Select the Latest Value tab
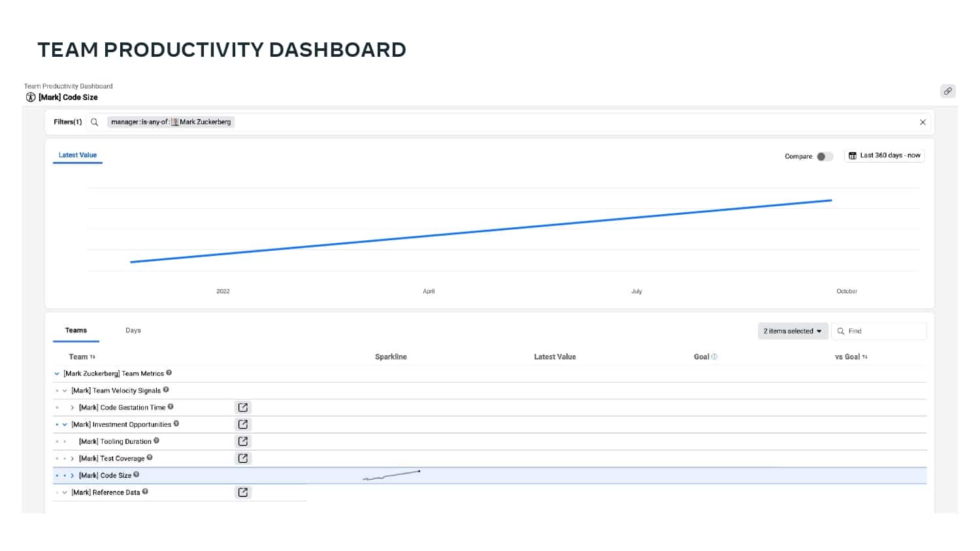The image size is (980, 551). 78,155
